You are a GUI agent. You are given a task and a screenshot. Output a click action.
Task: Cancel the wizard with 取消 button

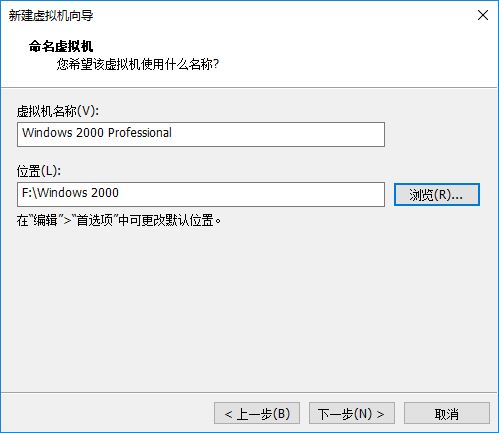447,413
